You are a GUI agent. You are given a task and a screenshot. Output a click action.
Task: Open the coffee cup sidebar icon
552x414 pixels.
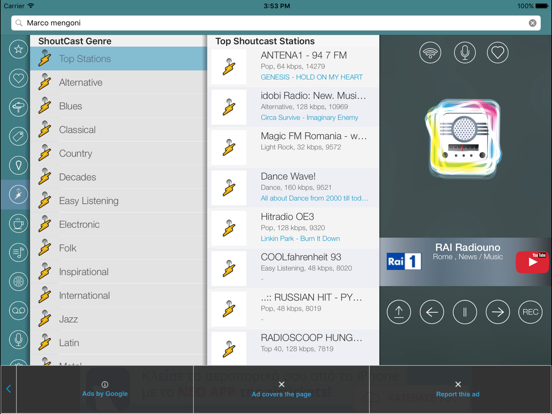pyautogui.click(x=18, y=224)
